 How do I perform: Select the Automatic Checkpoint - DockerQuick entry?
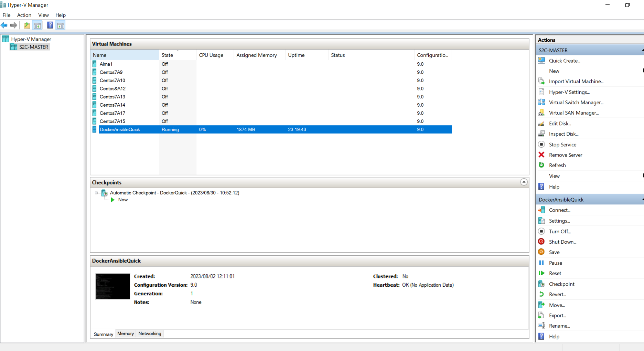(x=174, y=193)
